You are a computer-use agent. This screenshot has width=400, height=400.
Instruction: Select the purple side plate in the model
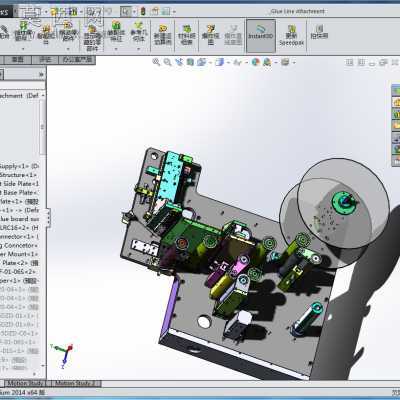[170, 308]
